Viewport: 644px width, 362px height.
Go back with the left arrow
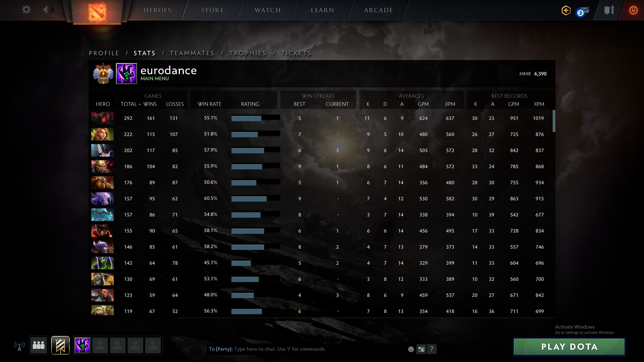click(45, 10)
